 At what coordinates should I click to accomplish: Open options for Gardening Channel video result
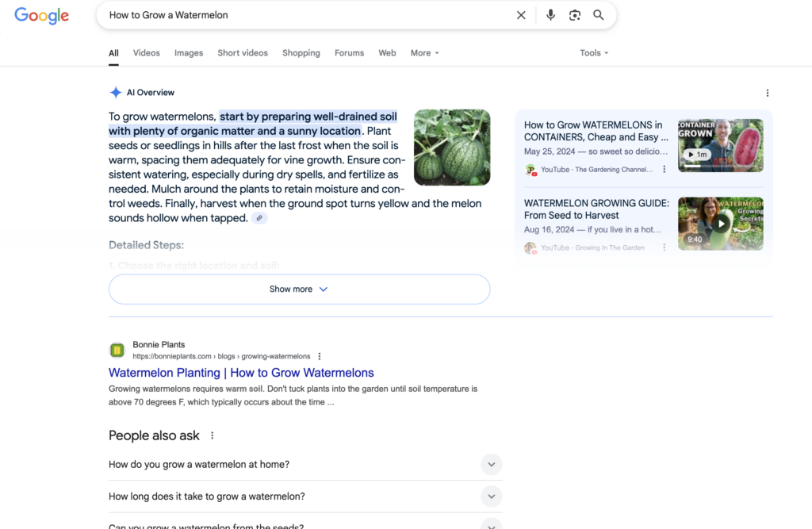point(664,170)
